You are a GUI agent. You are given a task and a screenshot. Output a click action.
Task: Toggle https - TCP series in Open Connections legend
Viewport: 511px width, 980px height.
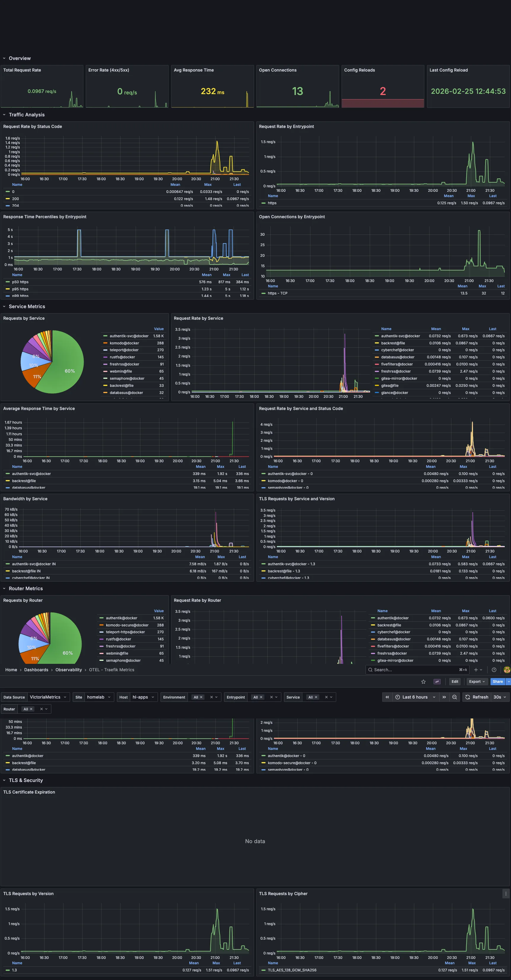pyautogui.click(x=277, y=293)
